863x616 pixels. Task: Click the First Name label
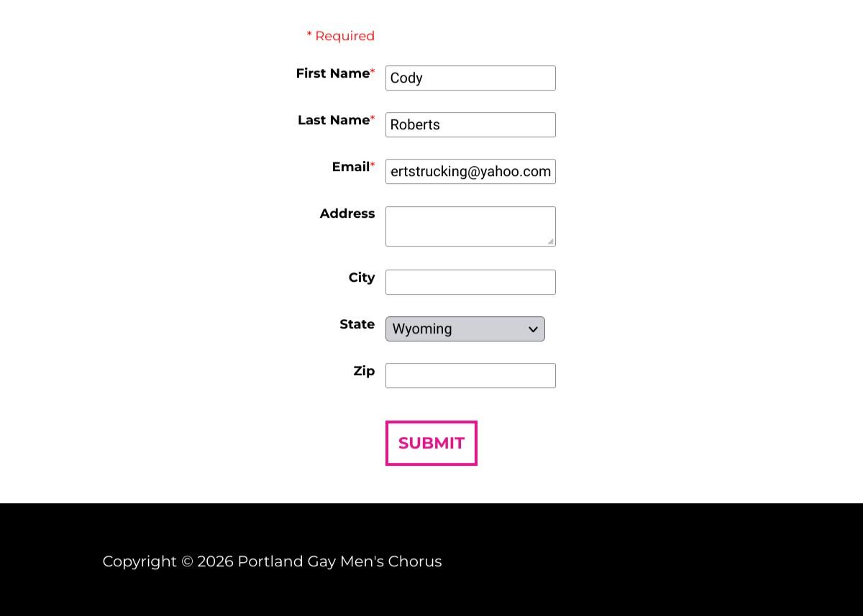332,73
